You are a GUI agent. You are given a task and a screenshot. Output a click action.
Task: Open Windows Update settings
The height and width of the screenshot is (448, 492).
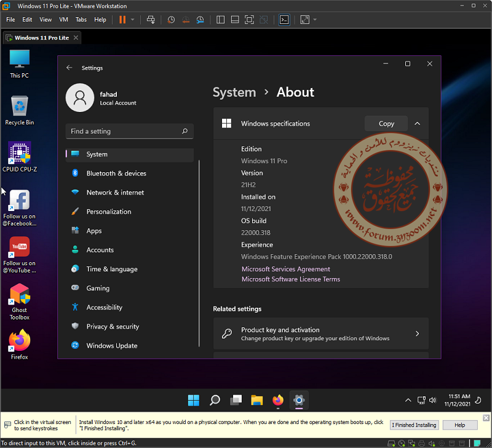pos(129,346)
